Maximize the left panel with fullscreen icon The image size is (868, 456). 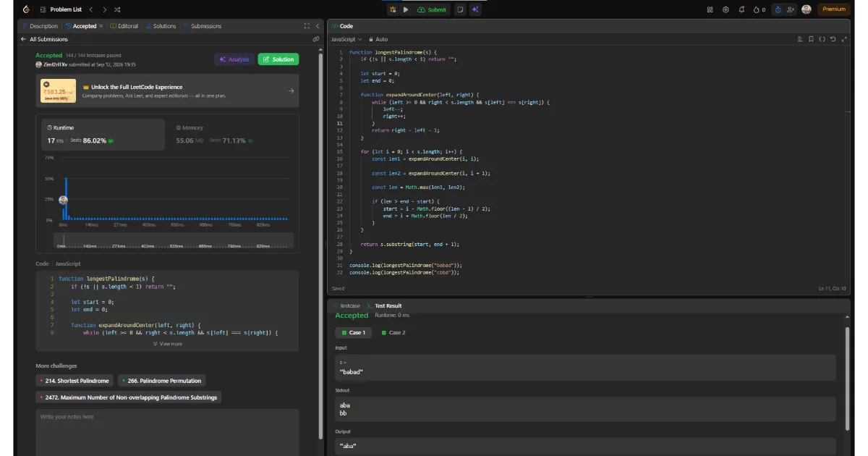307,26
